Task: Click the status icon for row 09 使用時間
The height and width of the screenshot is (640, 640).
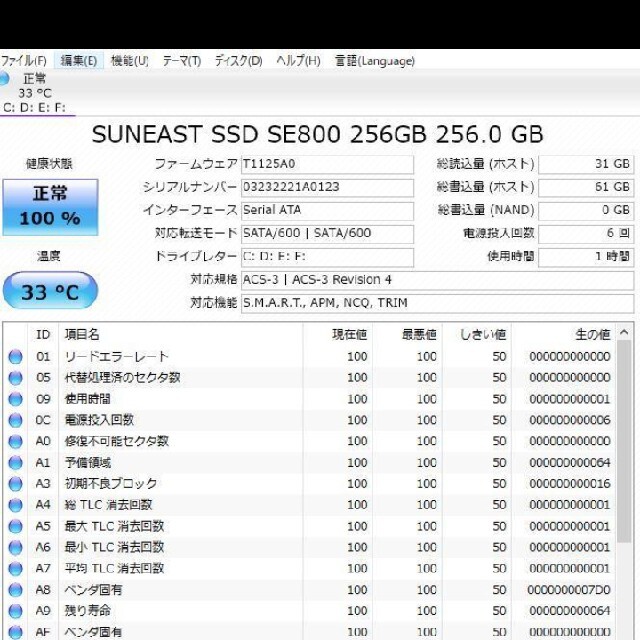Action: (16, 399)
